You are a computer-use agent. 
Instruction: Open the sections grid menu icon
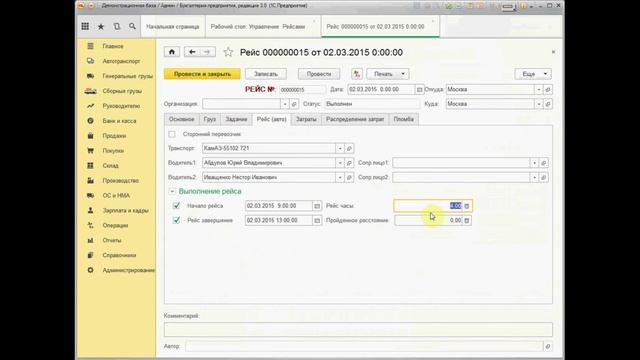coord(85,27)
